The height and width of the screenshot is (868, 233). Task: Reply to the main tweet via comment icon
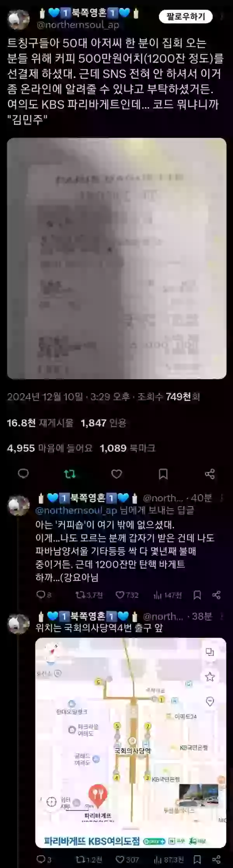tap(24, 474)
